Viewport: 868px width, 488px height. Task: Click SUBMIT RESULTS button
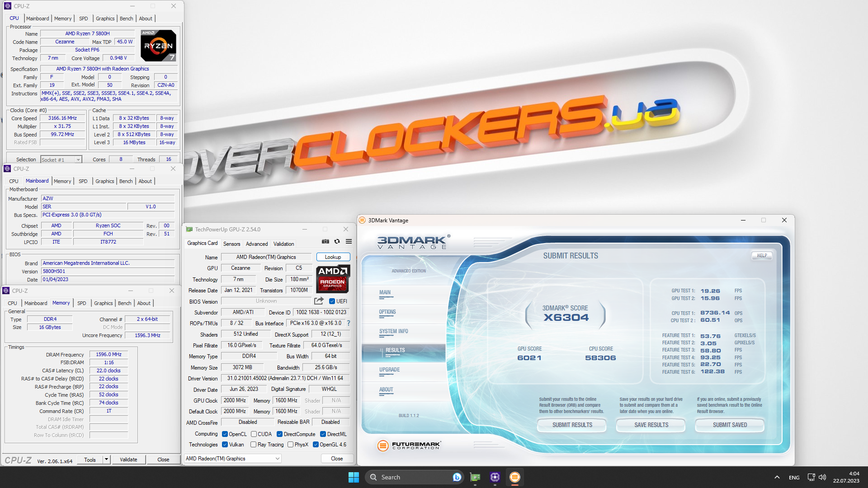572,425
